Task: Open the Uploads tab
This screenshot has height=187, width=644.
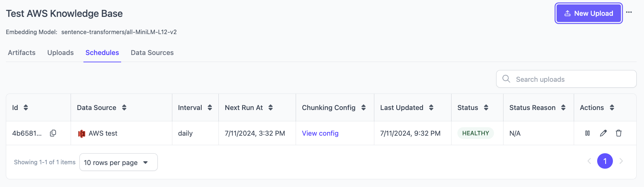Action: 60,52
